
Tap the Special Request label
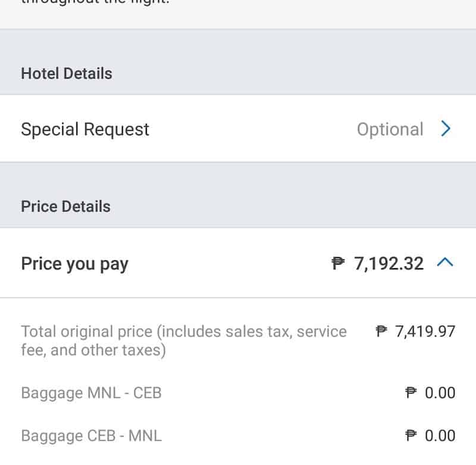coord(85,129)
